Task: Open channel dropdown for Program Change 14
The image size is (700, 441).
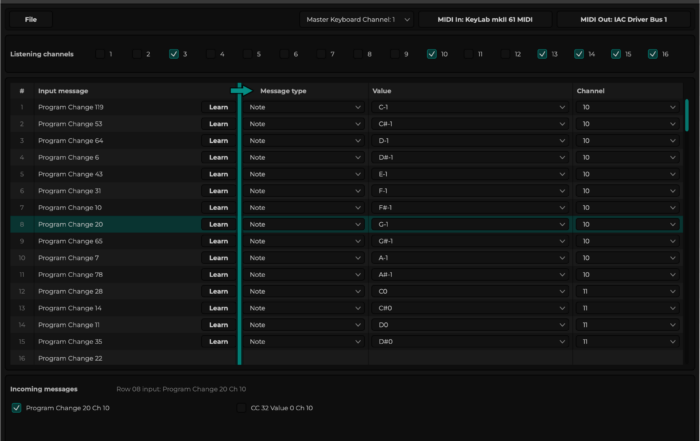Action: click(628, 308)
